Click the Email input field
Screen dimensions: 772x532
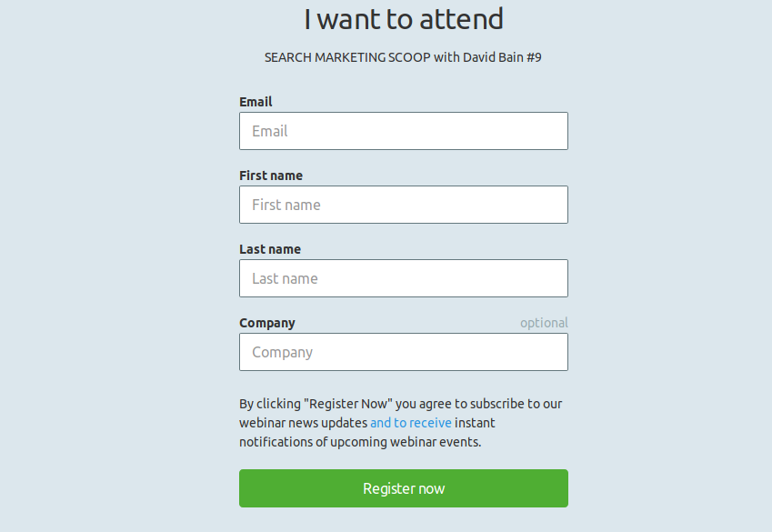coord(404,131)
